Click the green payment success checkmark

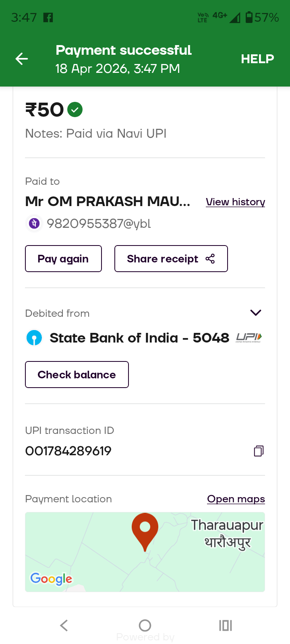click(75, 109)
